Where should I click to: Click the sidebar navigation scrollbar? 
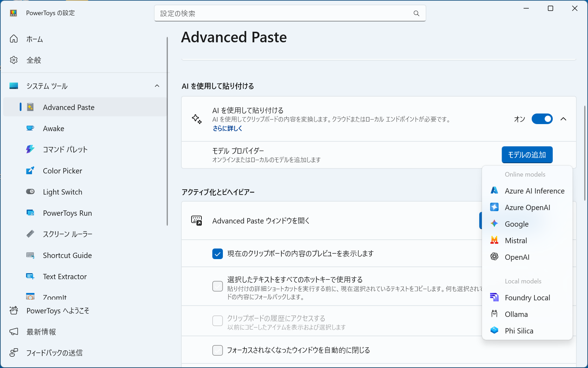point(167,131)
